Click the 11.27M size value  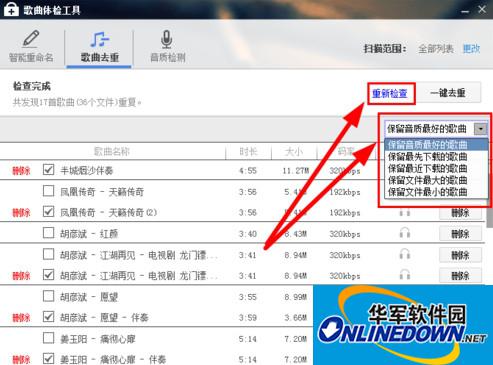[x=295, y=171]
